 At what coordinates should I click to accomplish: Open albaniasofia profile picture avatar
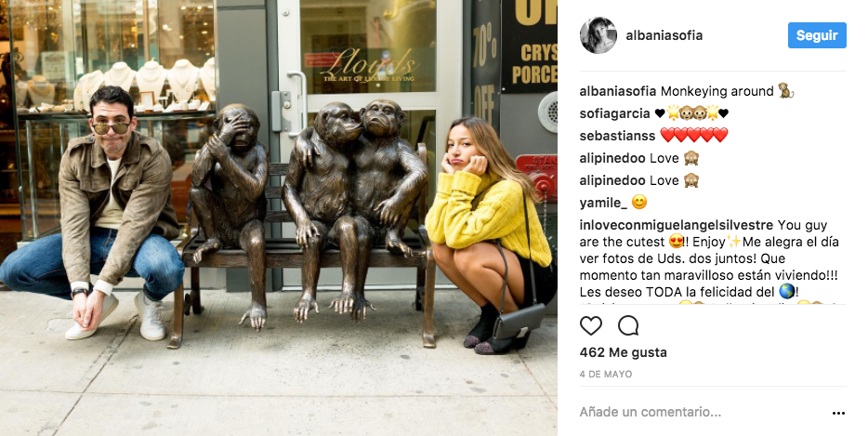click(598, 35)
